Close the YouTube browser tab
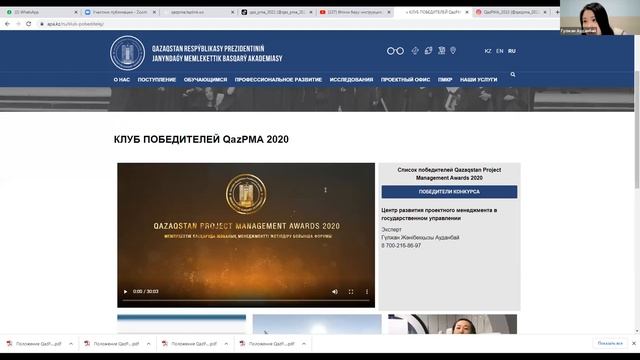This screenshot has width=640, height=360. point(389,12)
